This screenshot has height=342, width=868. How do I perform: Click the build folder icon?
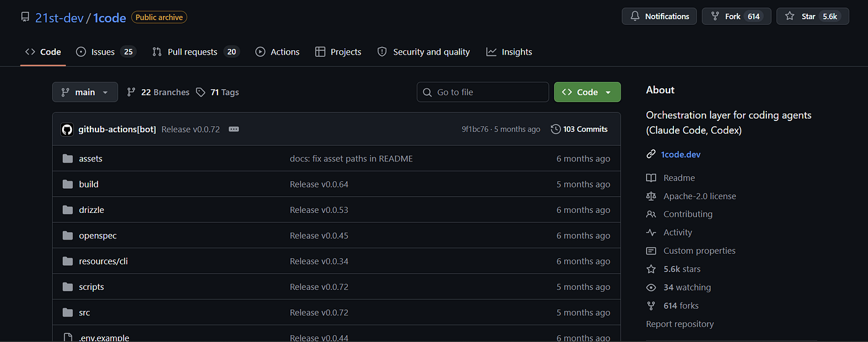(68, 184)
